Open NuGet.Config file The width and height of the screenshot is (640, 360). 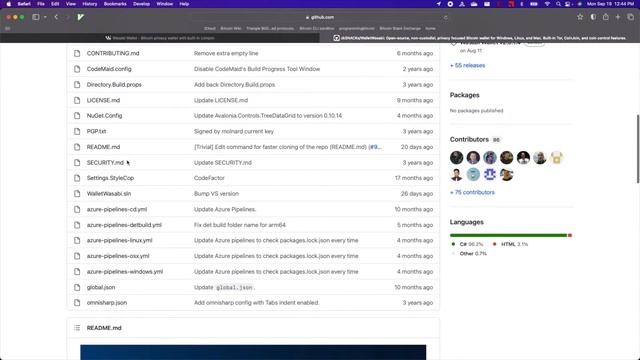coord(104,116)
